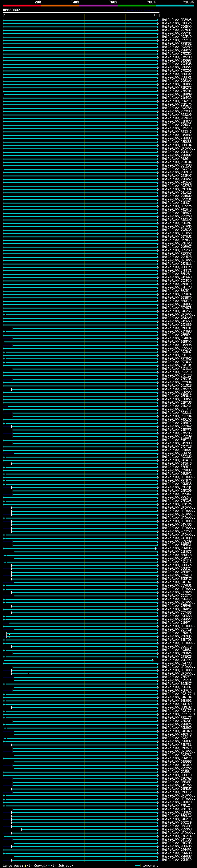Screen dimensions: 197x868
Task: Click the red 20% identity legend bar
Action: pos(22,6)
